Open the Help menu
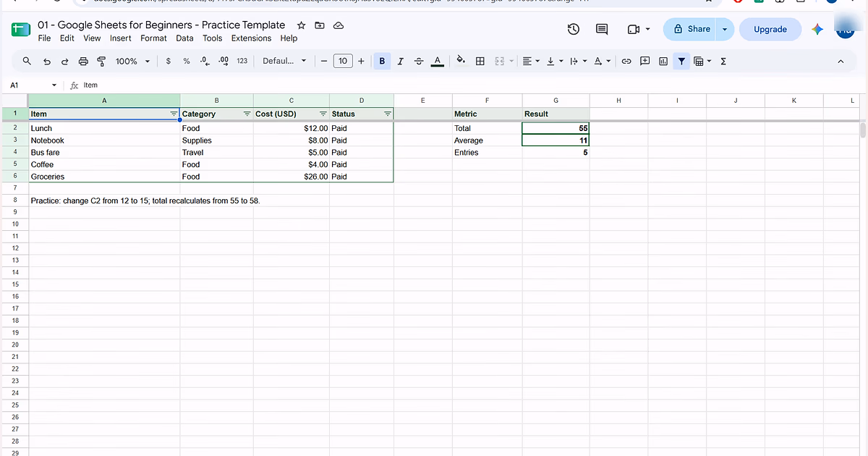 [289, 38]
